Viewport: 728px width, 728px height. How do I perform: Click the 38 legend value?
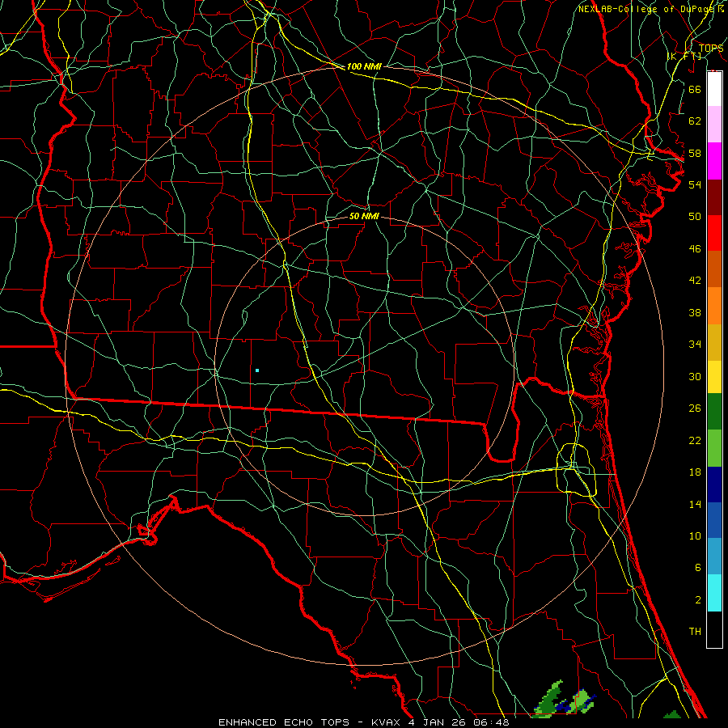[695, 312]
